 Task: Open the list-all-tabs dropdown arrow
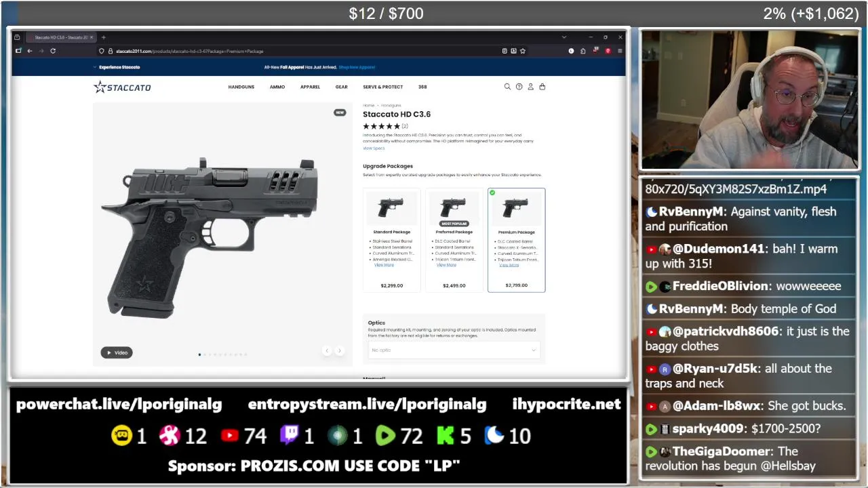pos(564,37)
